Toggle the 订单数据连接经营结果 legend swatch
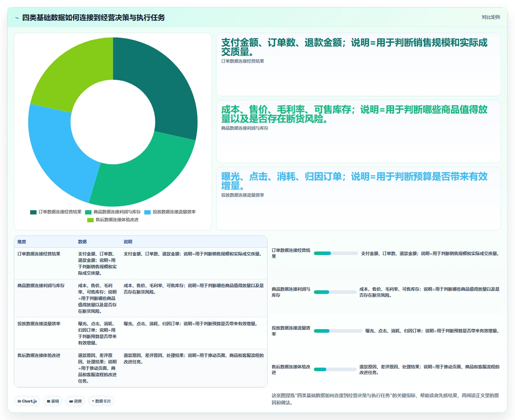The height and width of the screenshot is (420, 515). click(x=34, y=212)
